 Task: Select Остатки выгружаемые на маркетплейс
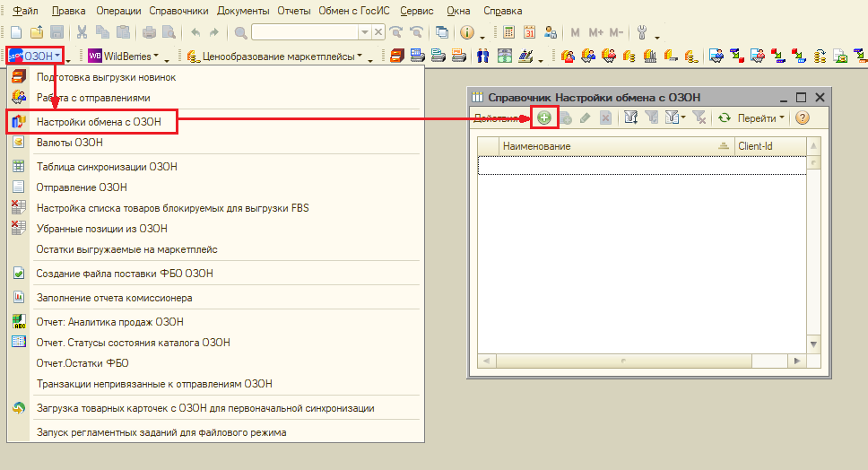click(215, 249)
